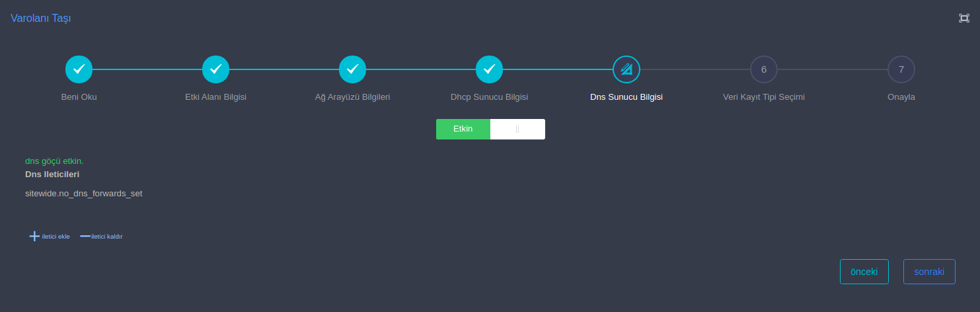Go back using önceki button
Screen dimensions: 980x312
pyautogui.click(x=864, y=272)
